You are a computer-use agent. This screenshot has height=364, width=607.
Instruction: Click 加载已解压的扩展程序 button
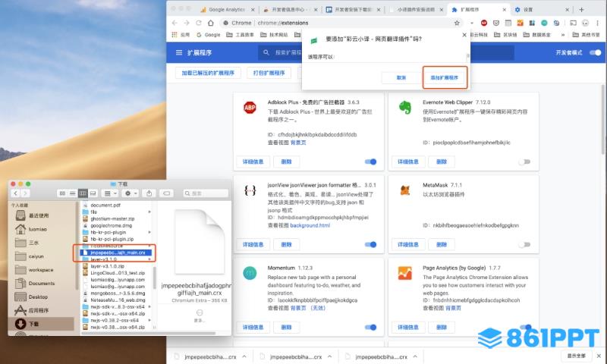[208, 73]
